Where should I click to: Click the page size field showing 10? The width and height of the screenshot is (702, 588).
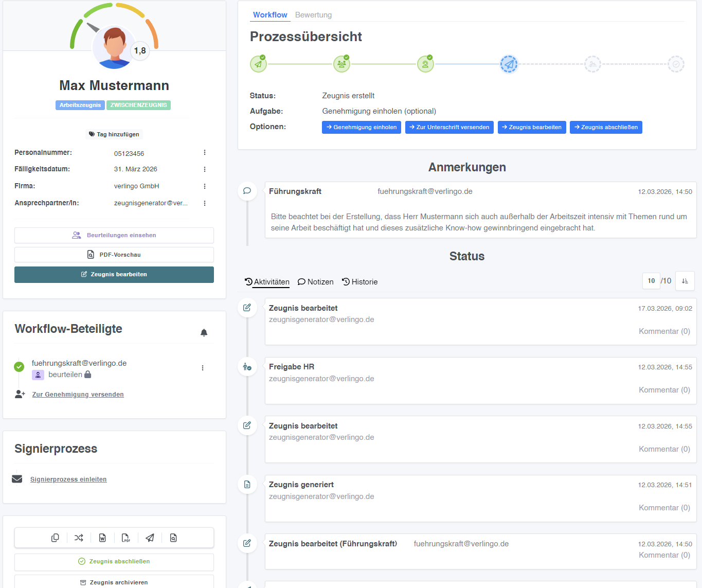(x=651, y=281)
